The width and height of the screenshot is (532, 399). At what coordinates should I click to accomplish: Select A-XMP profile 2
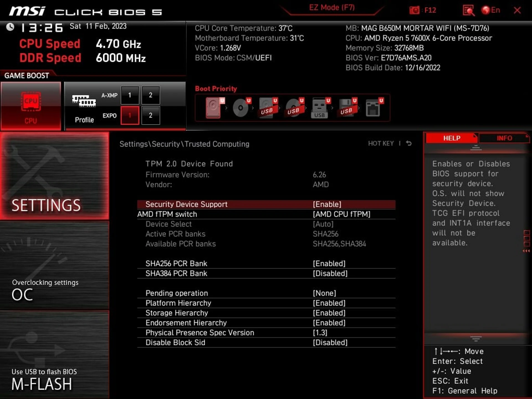pyautogui.click(x=150, y=95)
